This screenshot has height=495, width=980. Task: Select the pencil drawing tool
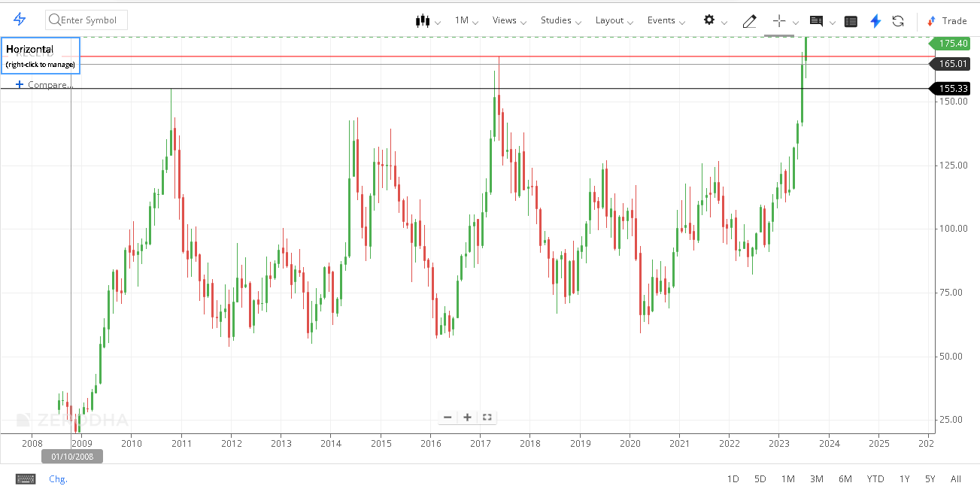(749, 20)
